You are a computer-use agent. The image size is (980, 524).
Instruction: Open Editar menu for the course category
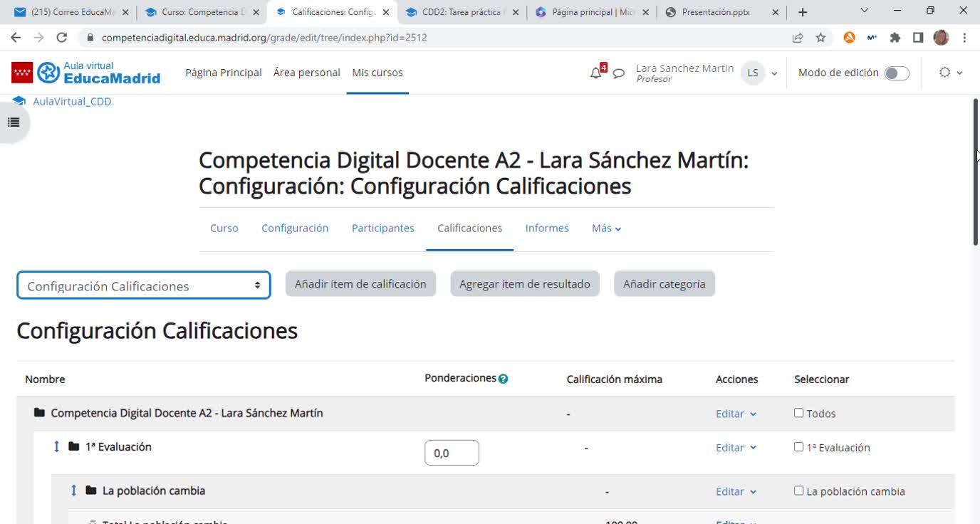point(736,414)
